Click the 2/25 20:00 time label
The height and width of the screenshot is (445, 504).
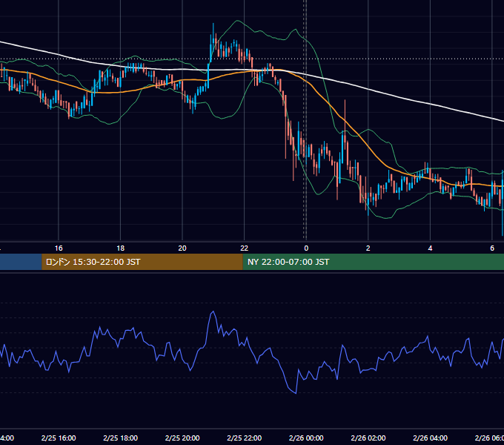182,438
